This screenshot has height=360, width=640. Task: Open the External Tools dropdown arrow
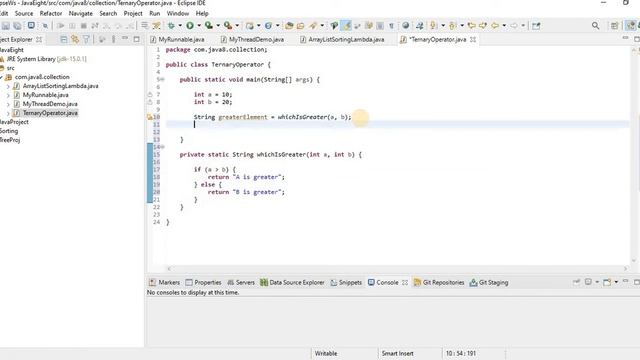[237, 26]
